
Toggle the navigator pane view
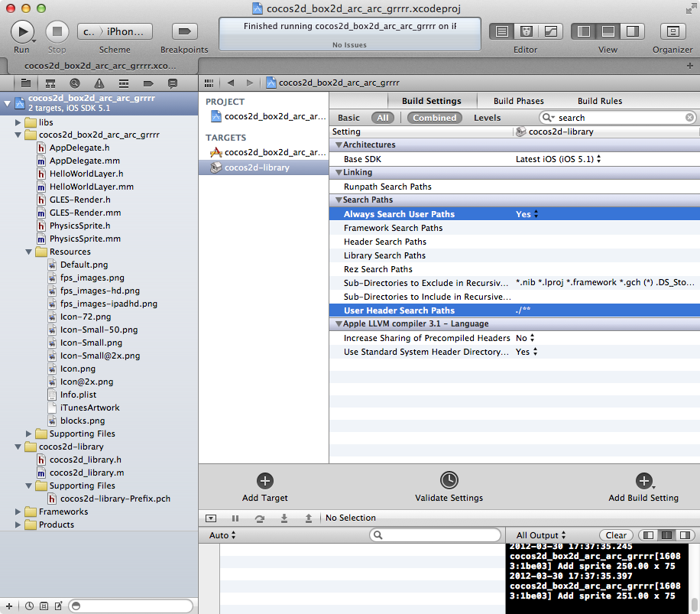[584, 31]
